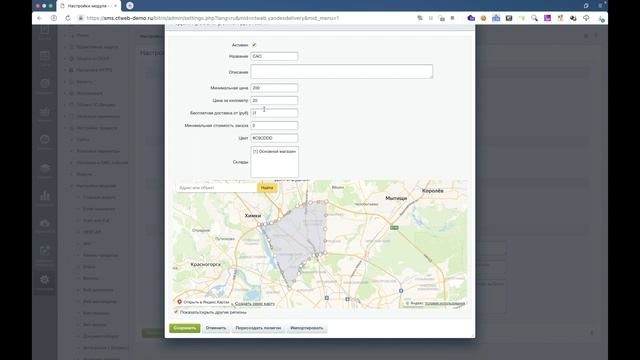Open the Создать свою карту link
This screenshot has width=640, height=360.
[255, 304]
